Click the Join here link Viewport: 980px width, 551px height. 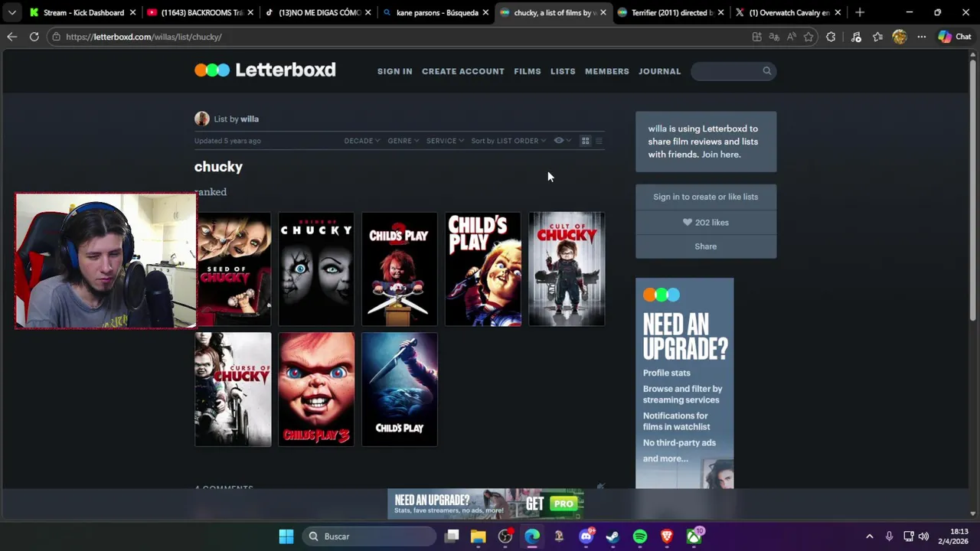(x=720, y=155)
